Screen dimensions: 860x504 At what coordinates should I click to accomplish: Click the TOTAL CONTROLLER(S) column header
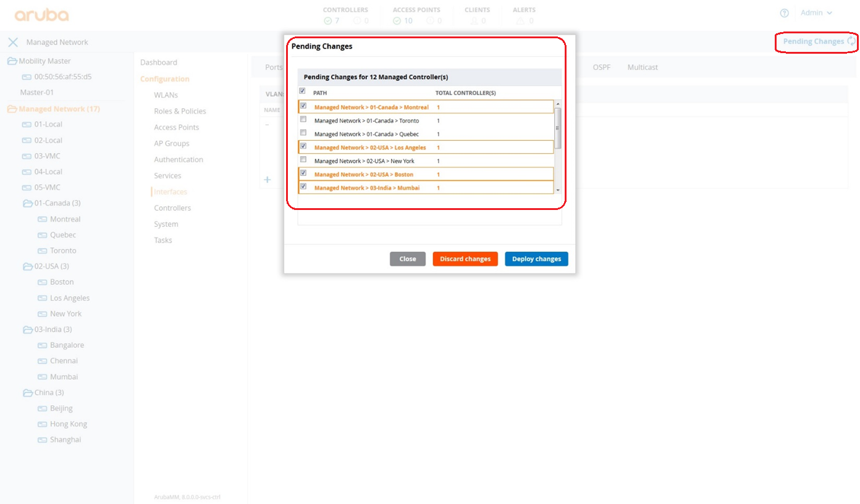click(x=466, y=93)
